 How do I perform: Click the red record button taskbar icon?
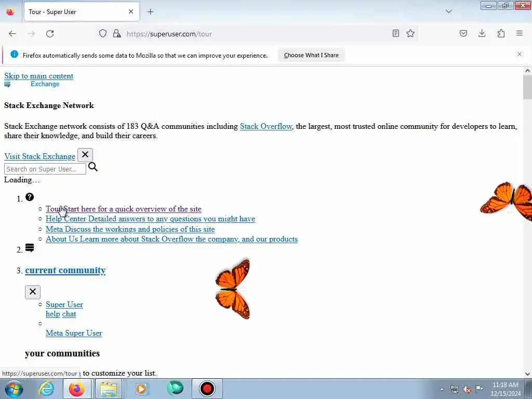[207, 389]
